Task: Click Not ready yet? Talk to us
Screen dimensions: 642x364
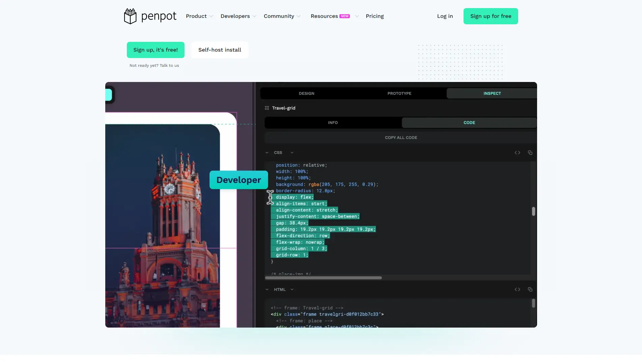Action: click(x=154, y=65)
